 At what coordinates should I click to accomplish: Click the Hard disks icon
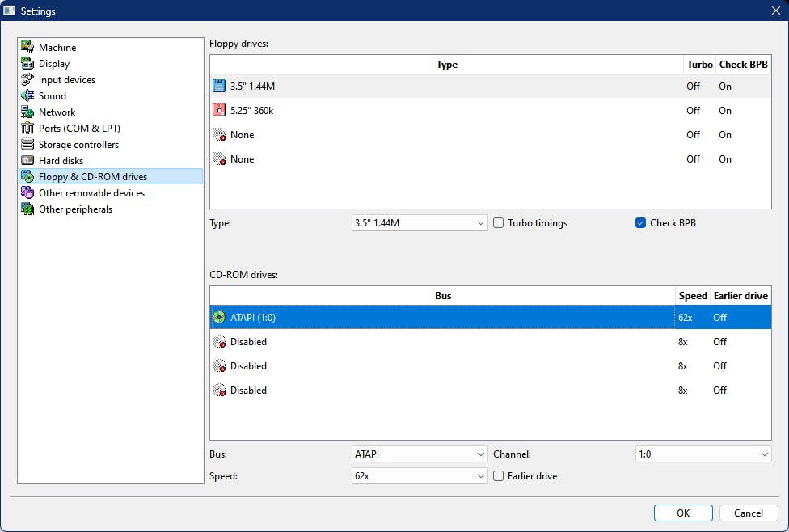click(27, 161)
